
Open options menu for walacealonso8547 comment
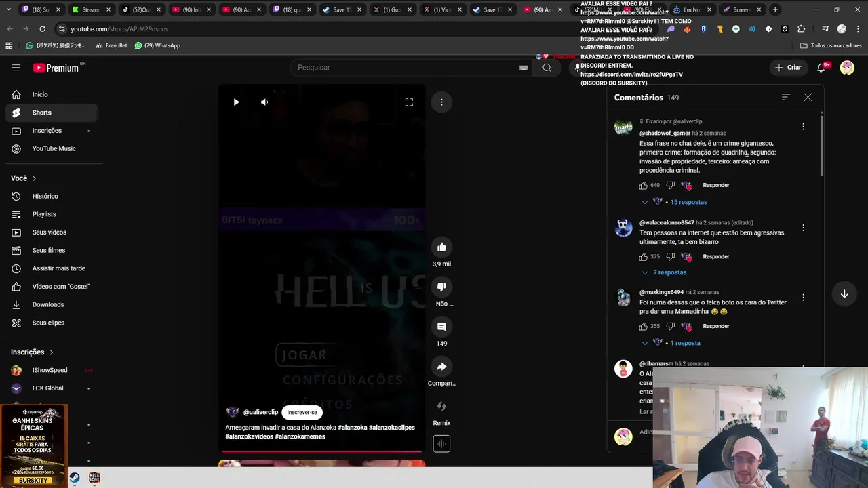click(803, 228)
